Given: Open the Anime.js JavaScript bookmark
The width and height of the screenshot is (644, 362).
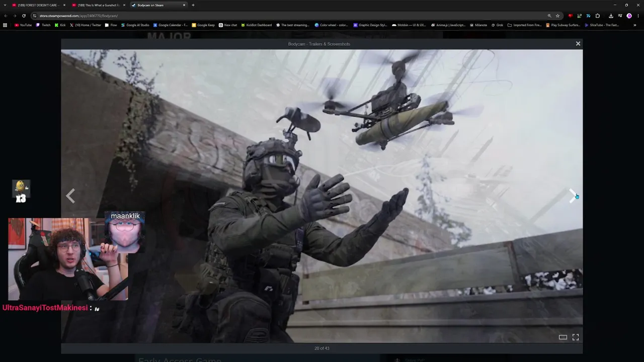Looking at the screenshot, I should (448, 25).
